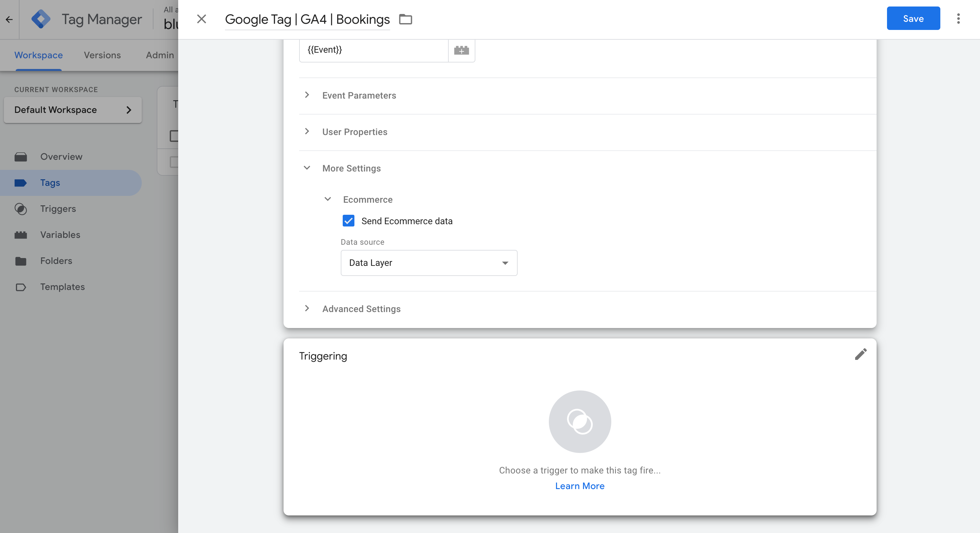Click the {{Event}} event name field
This screenshot has width=980, height=533.
374,50
